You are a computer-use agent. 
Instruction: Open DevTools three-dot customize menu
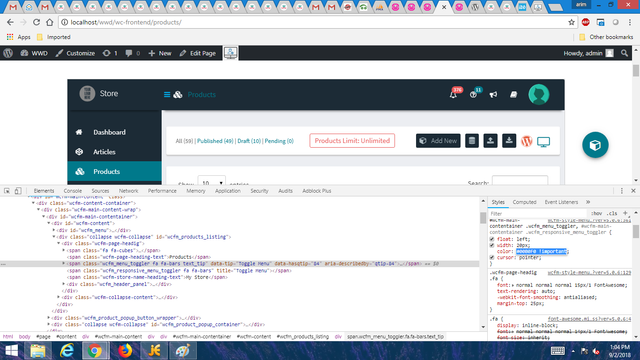(x=622, y=191)
